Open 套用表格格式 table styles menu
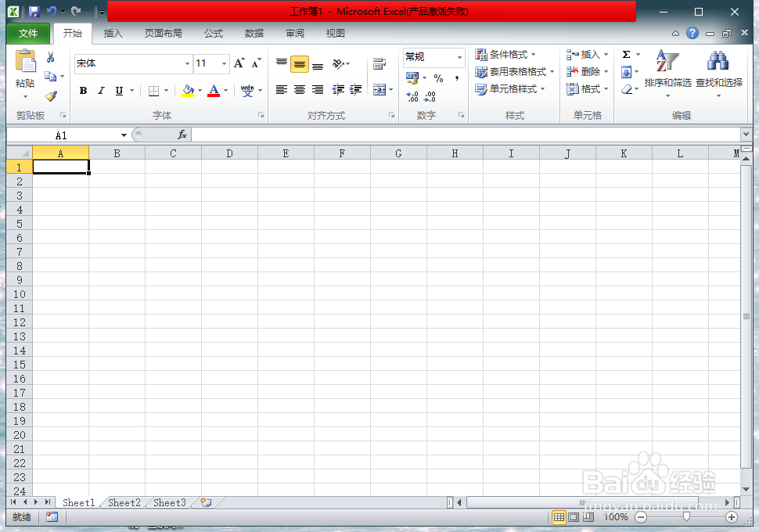This screenshot has height=532, width=759. [515, 72]
